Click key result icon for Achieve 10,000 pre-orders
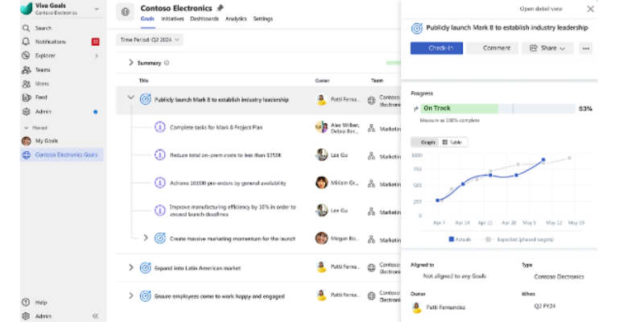The width and height of the screenshot is (644, 322). (159, 184)
